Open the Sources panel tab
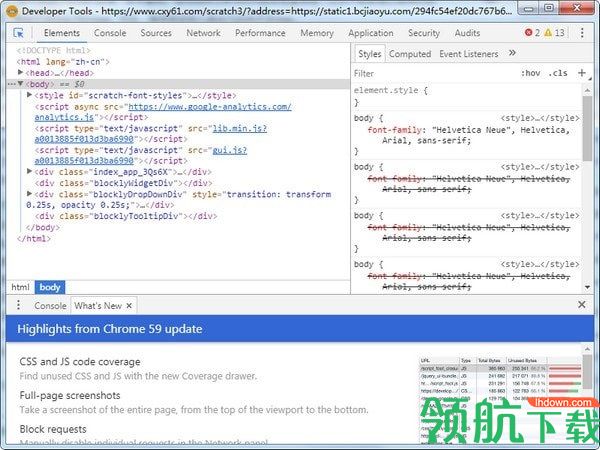 pyautogui.click(x=156, y=33)
